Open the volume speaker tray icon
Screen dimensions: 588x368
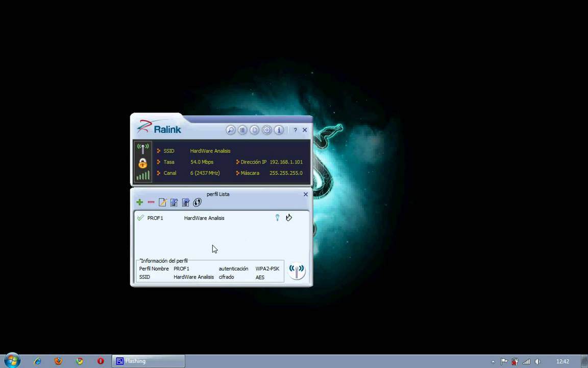tap(537, 361)
